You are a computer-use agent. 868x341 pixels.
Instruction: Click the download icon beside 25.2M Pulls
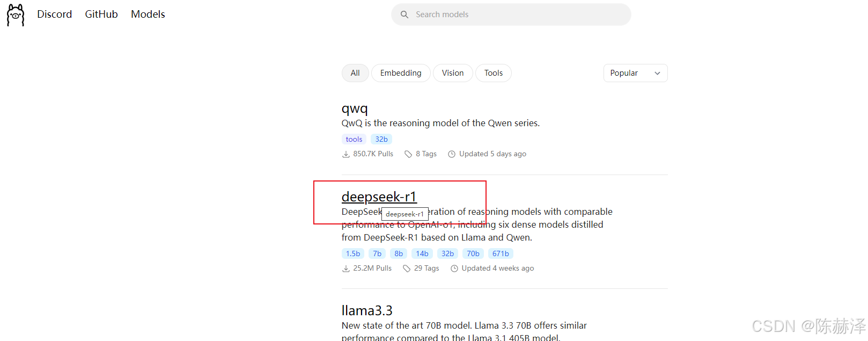[x=346, y=269]
